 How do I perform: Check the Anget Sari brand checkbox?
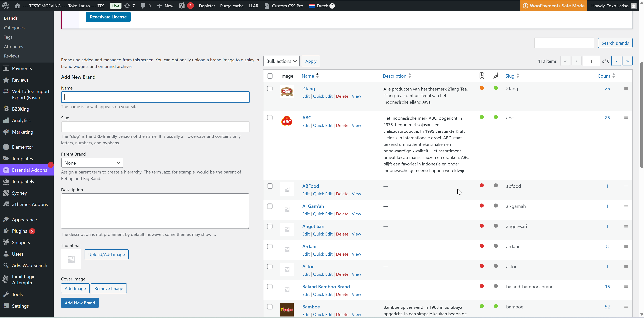coord(270,226)
